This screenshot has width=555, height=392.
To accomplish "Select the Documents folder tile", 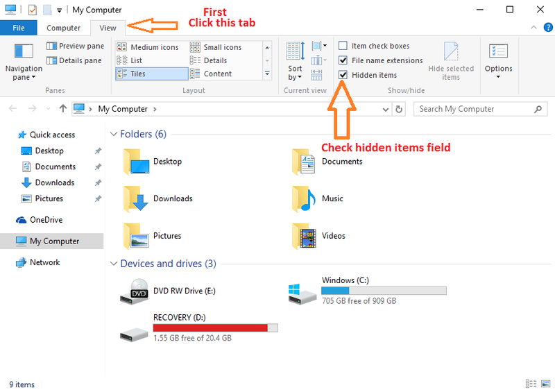I will tap(327, 162).
